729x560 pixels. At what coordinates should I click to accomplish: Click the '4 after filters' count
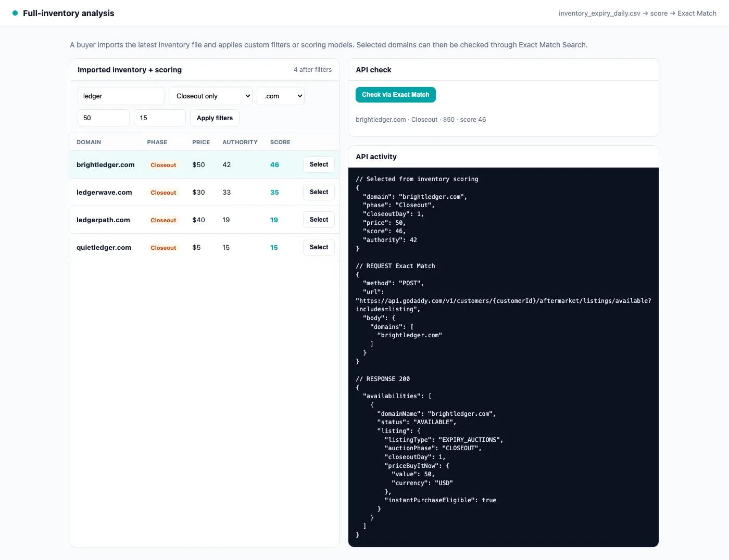pyautogui.click(x=312, y=70)
